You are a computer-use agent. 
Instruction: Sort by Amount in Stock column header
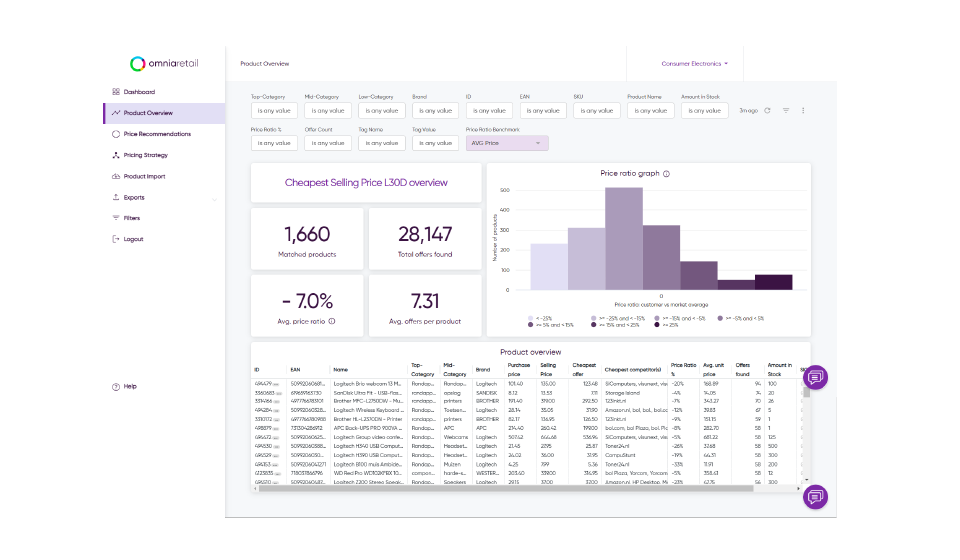pos(779,370)
